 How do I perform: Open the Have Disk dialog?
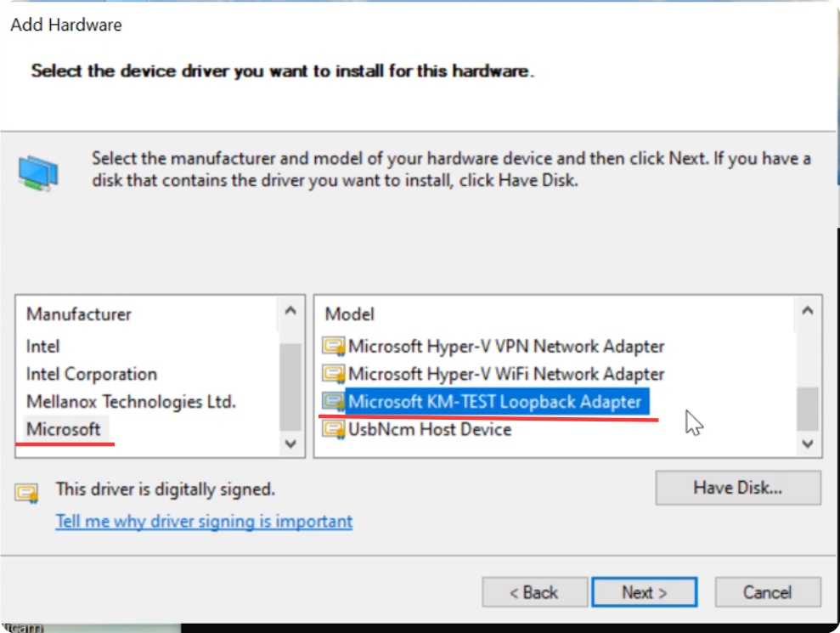(x=737, y=488)
